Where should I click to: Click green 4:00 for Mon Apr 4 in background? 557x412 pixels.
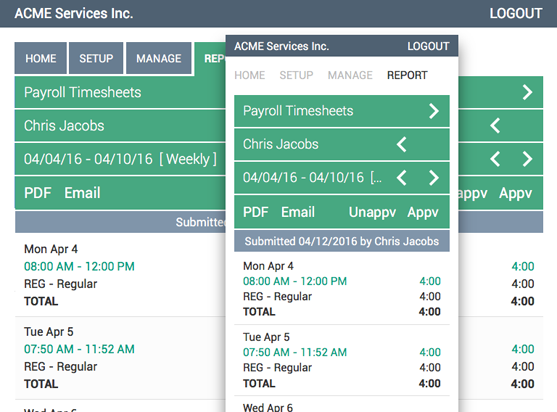tap(523, 267)
